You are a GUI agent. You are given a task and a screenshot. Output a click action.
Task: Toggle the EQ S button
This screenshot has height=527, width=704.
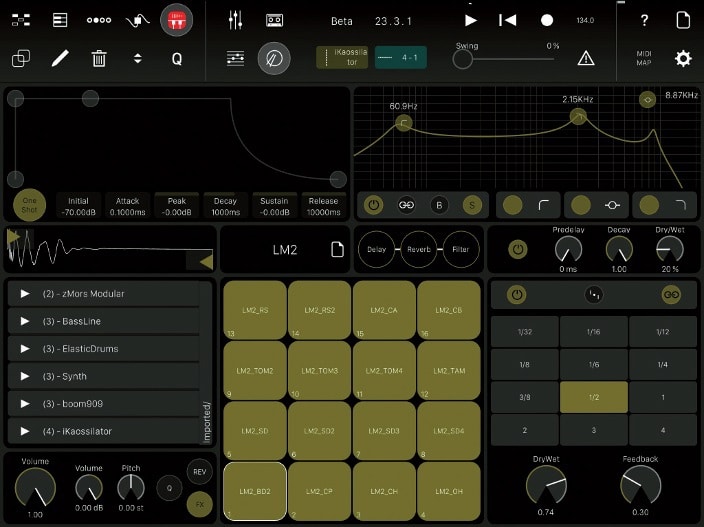tap(472, 205)
